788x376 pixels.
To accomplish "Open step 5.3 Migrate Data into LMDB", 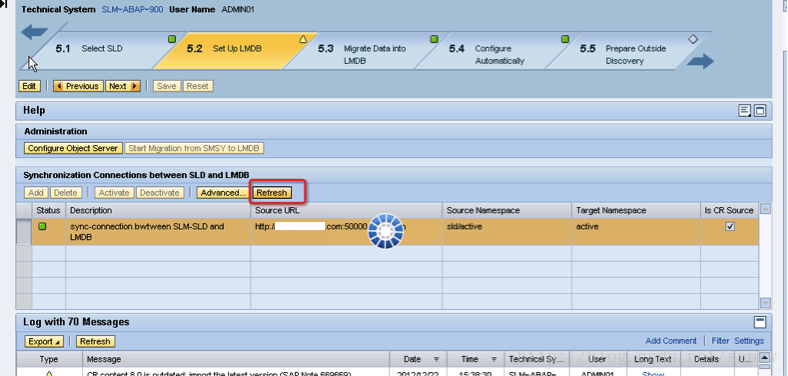I will tap(361, 55).
